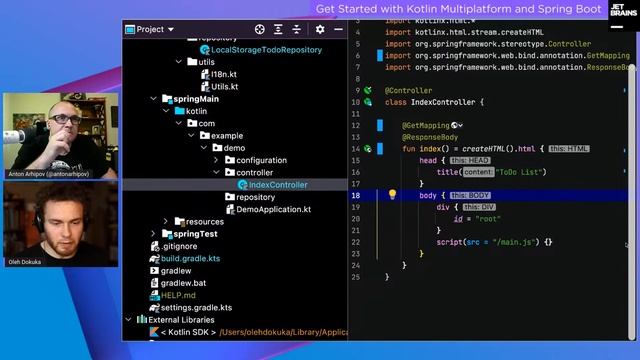Click the gutter icon beside class IndexController
The width and height of the screenshot is (640, 360).
coord(368,102)
